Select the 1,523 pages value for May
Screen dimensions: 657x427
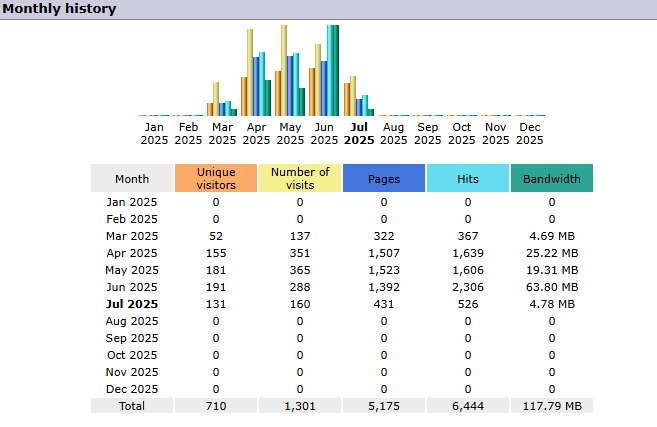[x=384, y=270]
